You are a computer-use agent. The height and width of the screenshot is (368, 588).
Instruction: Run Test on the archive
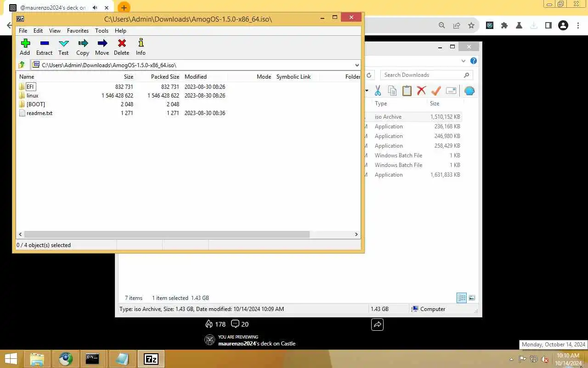click(64, 47)
